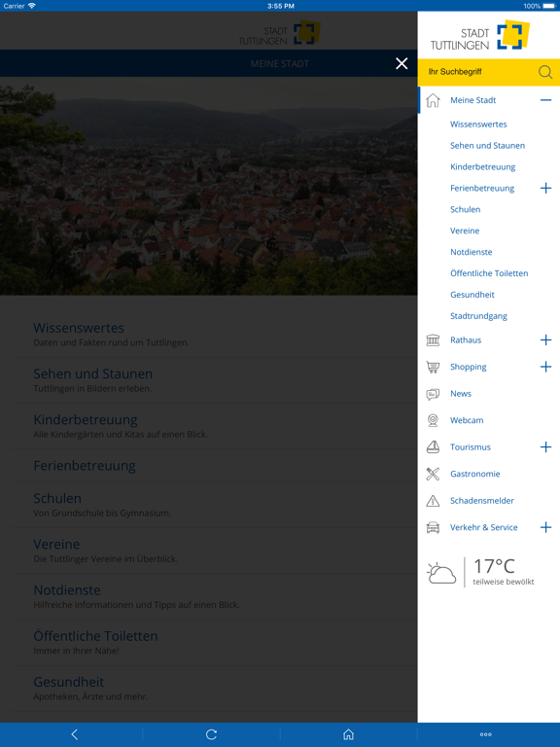The height and width of the screenshot is (747, 560).
Task: Click the Tourismus sailboat icon
Action: 433,446
